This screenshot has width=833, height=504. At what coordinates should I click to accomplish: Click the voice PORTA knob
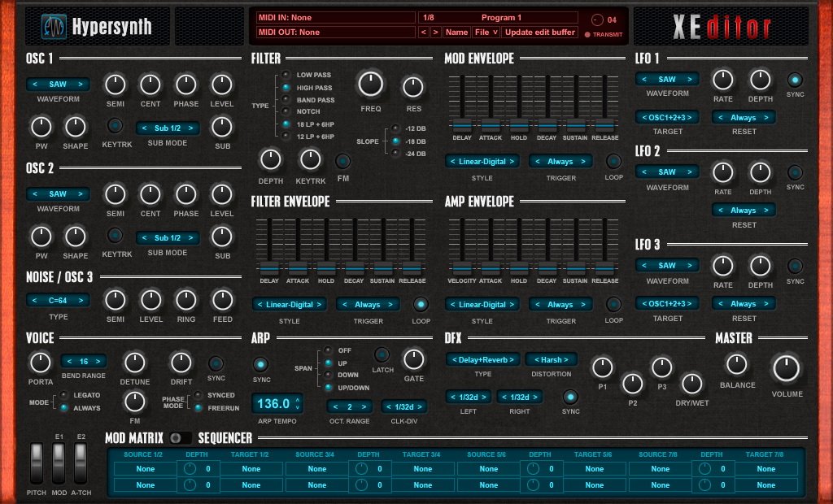(x=41, y=363)
